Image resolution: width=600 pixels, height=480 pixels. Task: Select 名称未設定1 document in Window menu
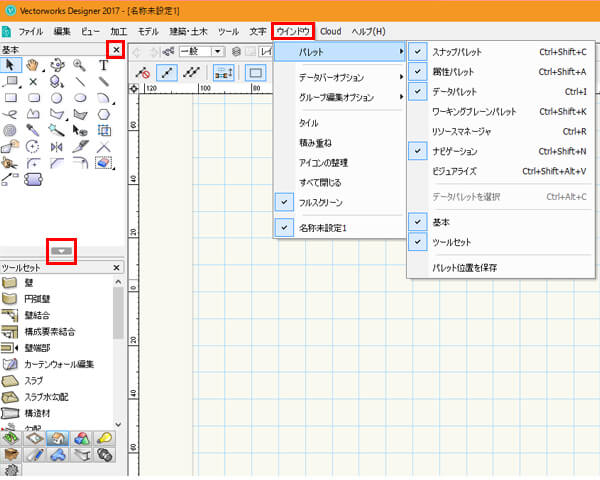pyautogui.click(x=339, y=228)
